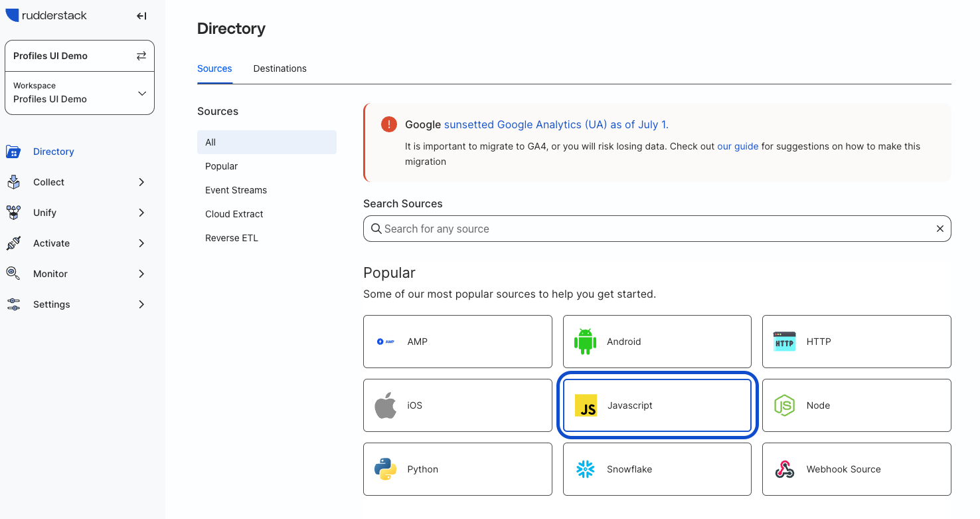Screen dimensions: 980x519
Task: Expand the Monitor menu chevron
Action: [x=141, y=274]
